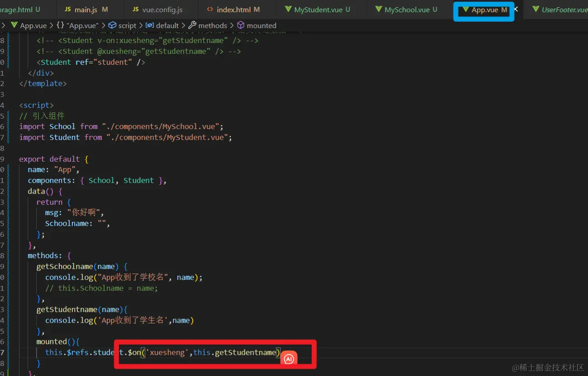Viewport: 588px width, 376px height.
Task: Click the commented @xuesheng Student line
Action: tap(139, 51)
